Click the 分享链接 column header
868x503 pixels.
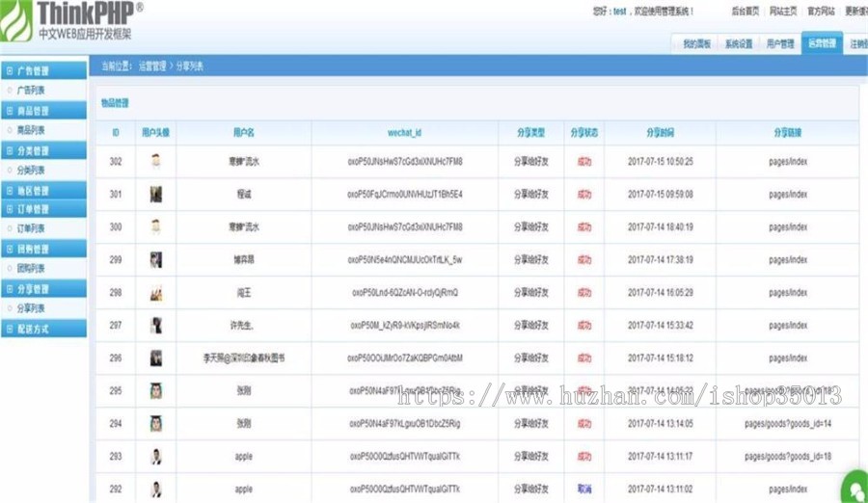787,133
